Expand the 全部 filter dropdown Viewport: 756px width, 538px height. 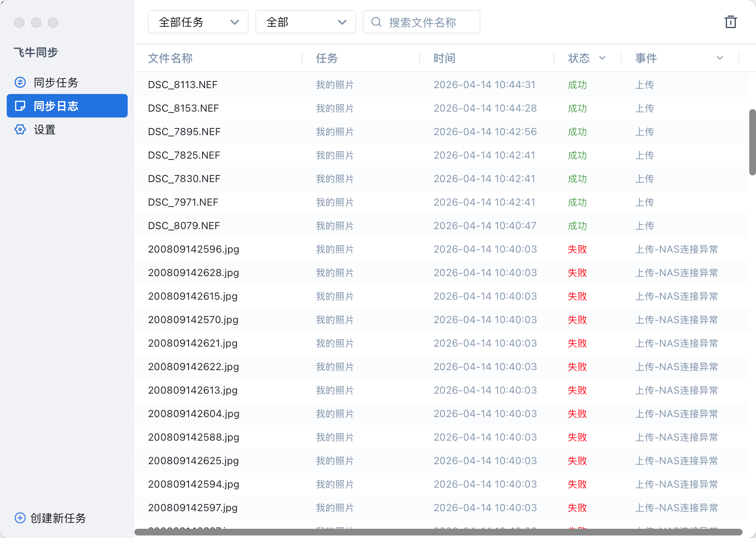coord(305,22)
